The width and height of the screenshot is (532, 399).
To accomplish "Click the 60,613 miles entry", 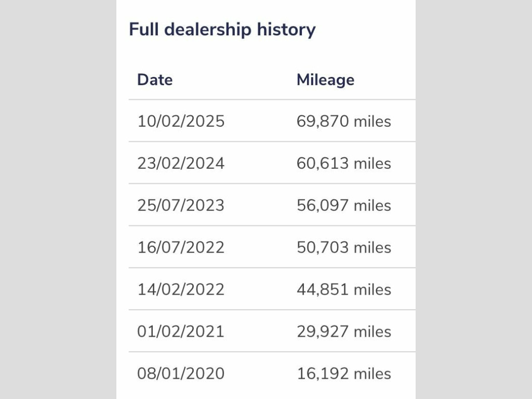I will [344, 163].
